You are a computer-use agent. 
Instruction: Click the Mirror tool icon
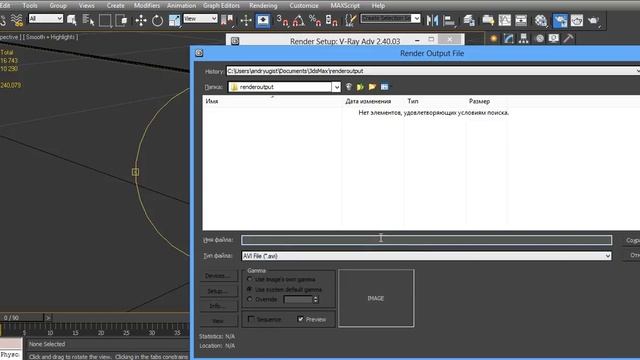coord(432,20)
